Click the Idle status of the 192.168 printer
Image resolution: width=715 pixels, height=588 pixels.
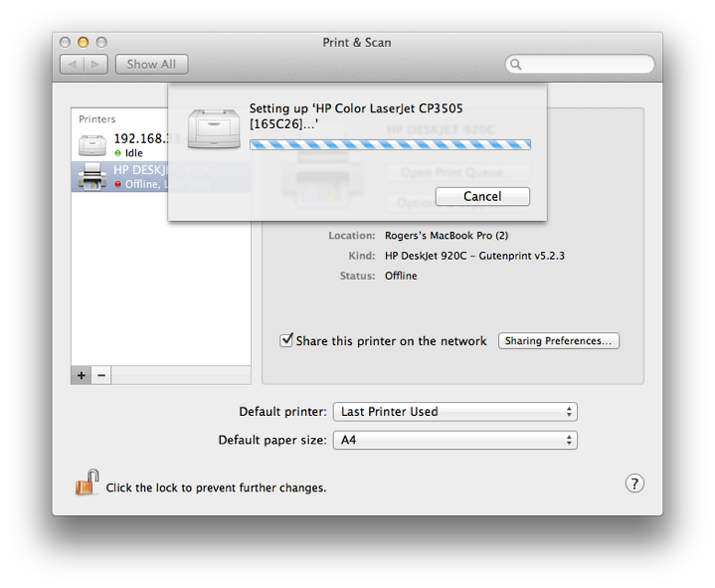point(134,153)
